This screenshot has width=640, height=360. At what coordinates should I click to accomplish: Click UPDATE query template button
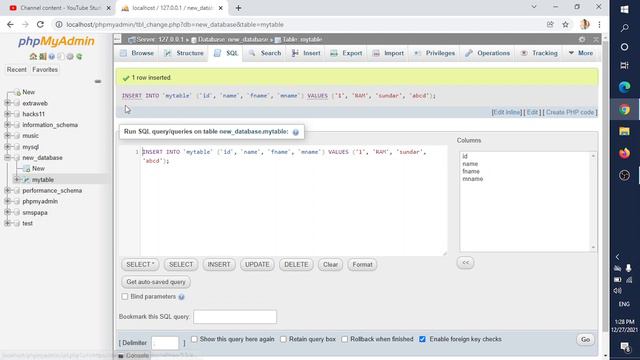pyautogui.click(x=257, y=264)
